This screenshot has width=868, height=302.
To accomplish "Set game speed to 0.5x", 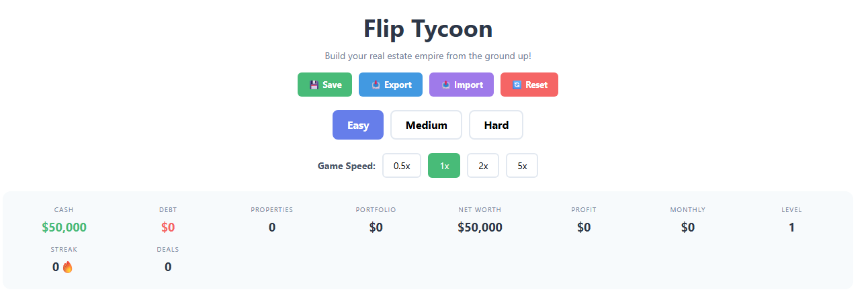I will pos(402,166).
